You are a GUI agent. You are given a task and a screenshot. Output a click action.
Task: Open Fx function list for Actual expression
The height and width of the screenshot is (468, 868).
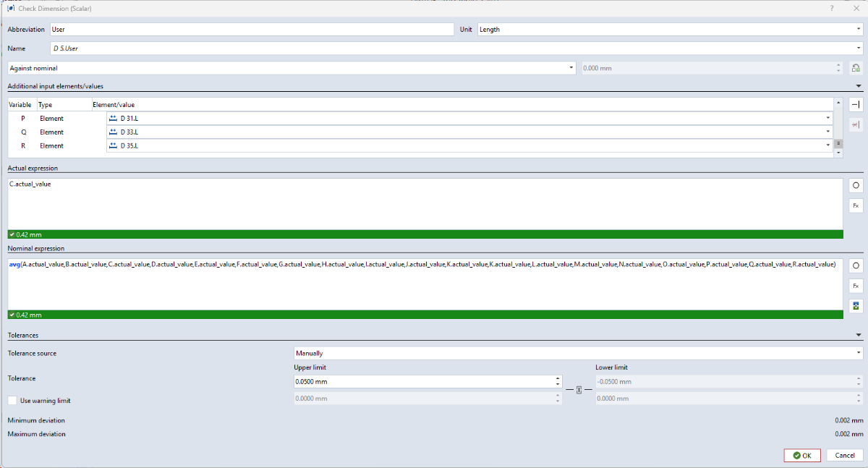[x=856, y=206]
